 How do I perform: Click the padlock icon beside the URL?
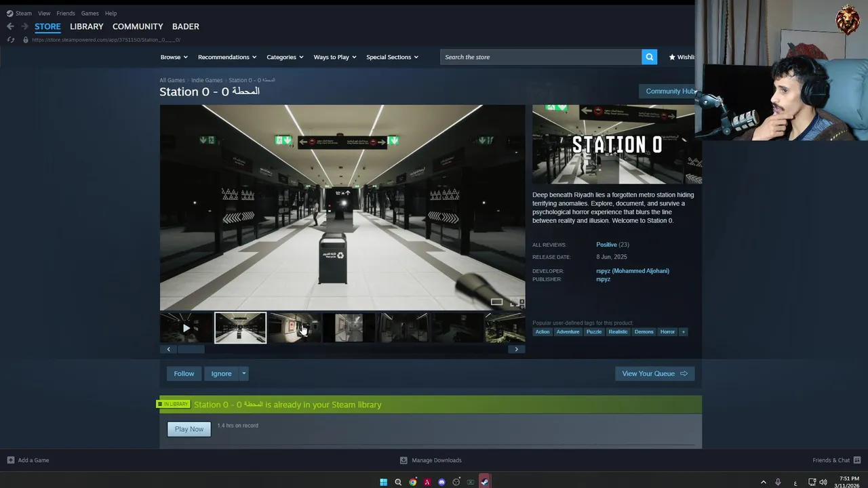point(26,39)
